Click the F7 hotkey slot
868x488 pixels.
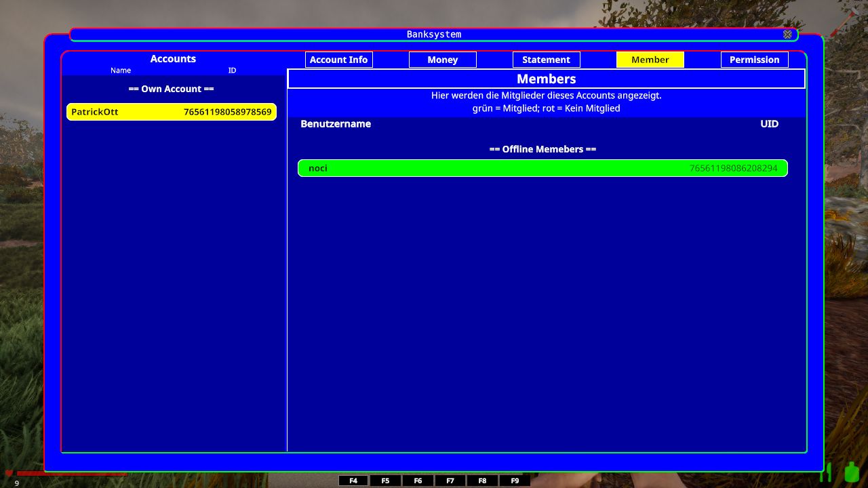[450, 481]
